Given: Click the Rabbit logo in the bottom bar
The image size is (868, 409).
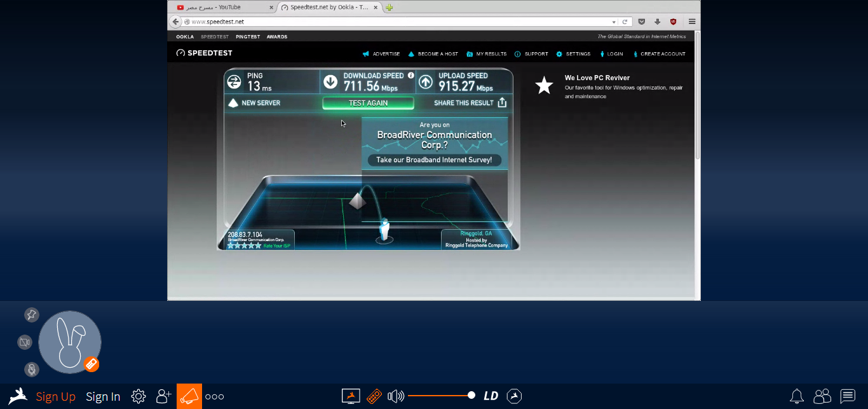Looking at the screenshot, I should click(18, 396).
